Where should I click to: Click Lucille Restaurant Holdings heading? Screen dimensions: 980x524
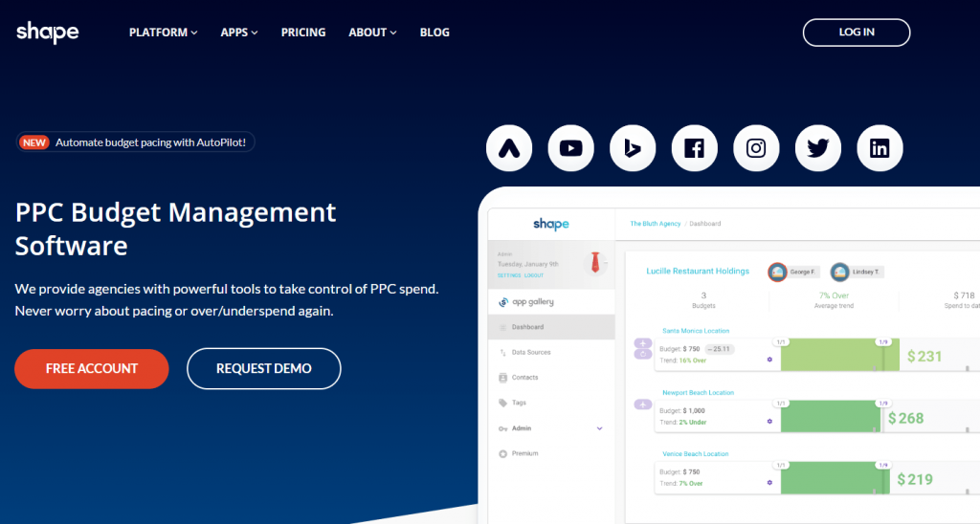698,271
